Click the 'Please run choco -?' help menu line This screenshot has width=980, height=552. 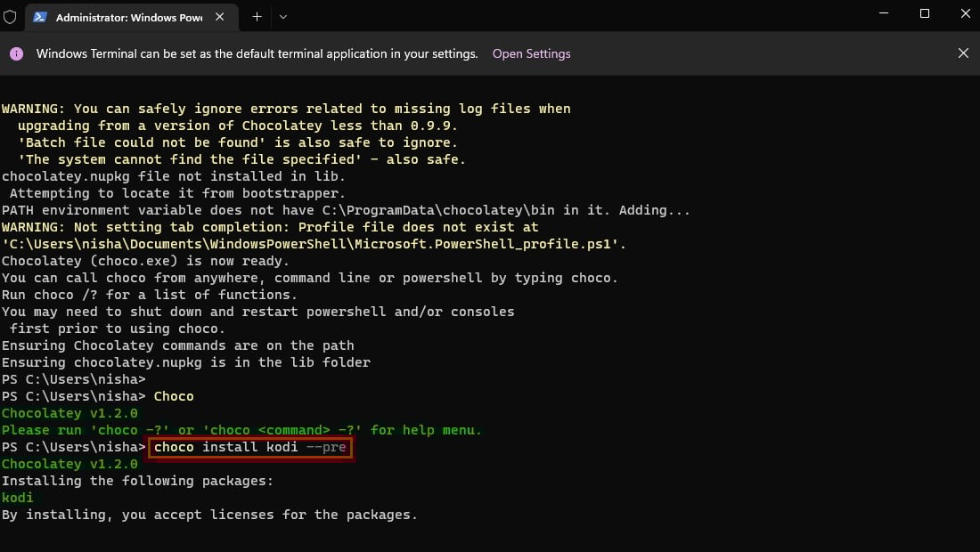[x=241, y=430]
